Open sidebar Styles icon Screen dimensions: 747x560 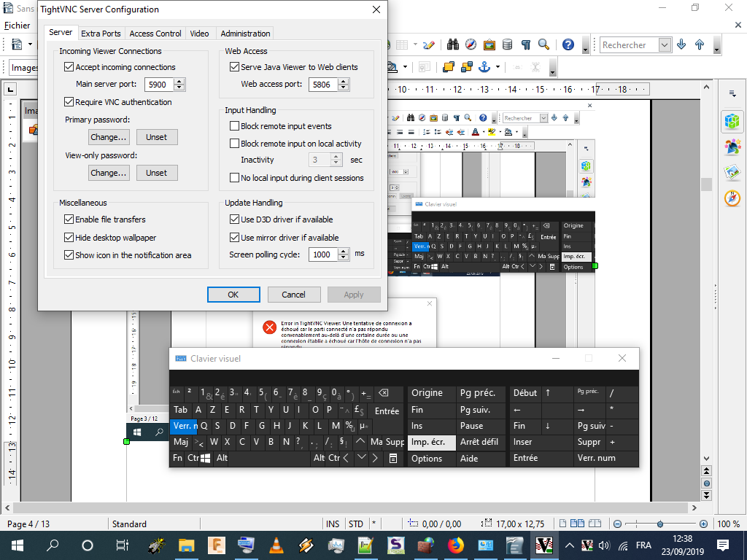[x=732, y=147]
